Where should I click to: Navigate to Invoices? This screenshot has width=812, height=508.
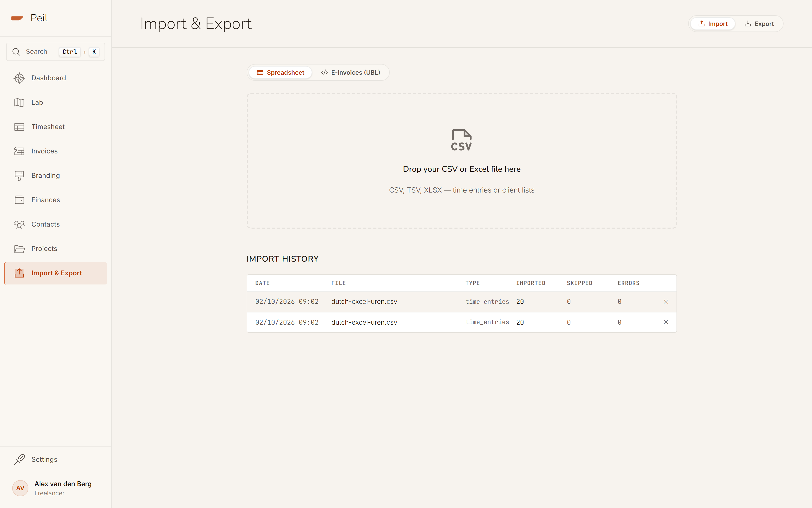56,151
